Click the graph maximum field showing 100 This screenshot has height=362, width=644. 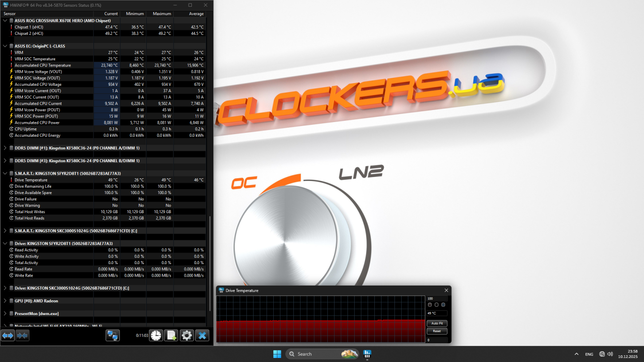(437, 299)
